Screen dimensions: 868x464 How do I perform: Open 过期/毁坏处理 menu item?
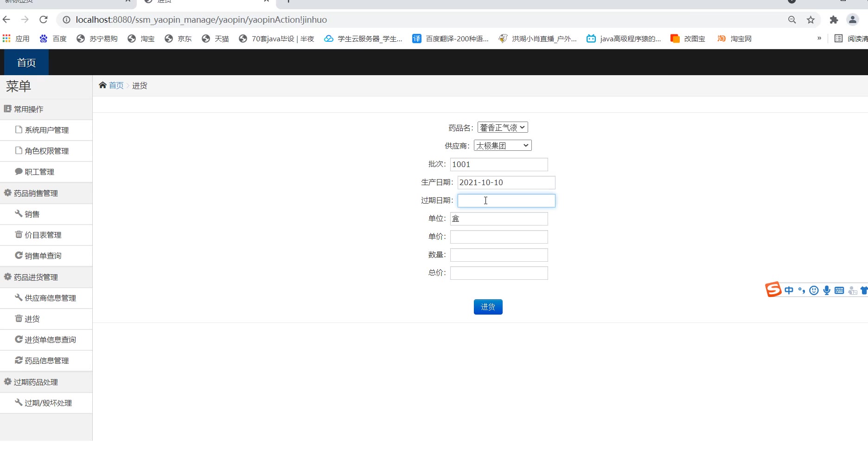pos(46,403)
